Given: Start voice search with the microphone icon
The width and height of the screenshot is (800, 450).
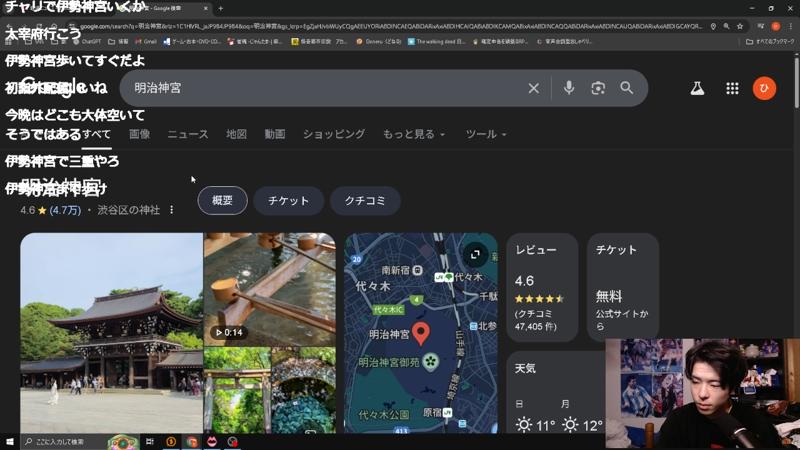Looking at the screenshot, I should point(569,88).
